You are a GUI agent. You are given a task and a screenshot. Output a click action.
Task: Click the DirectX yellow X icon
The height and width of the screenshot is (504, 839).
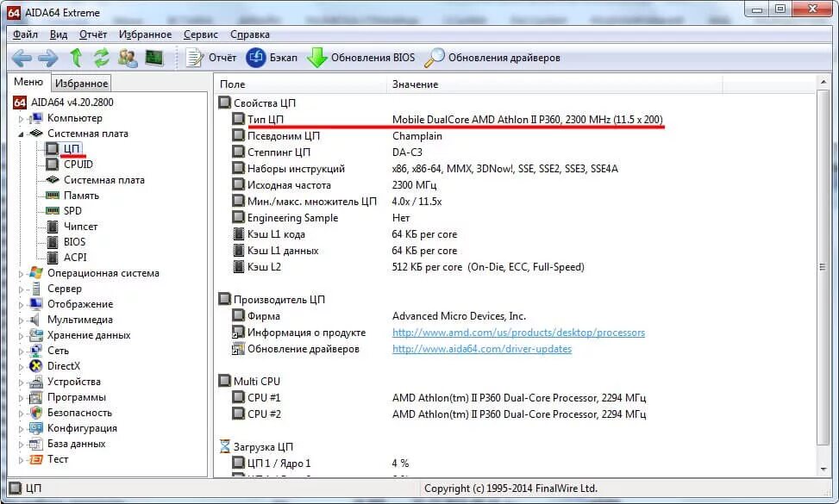pyautogui.click(x=36, y=366)
